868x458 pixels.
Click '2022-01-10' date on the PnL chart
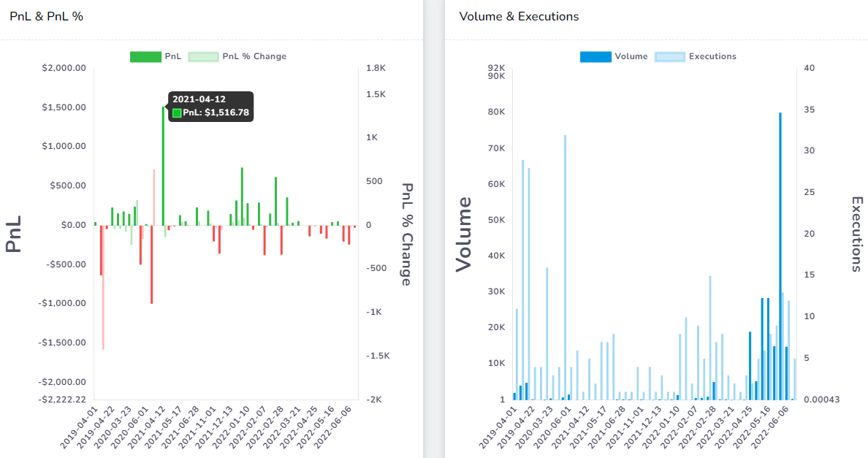tap(232, 427)
